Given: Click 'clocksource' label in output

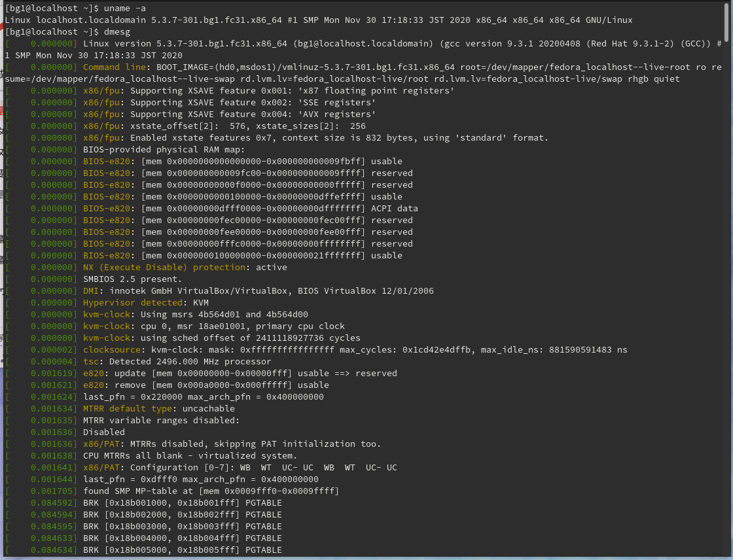Looking at the screenshot, I should pos(112,349).
